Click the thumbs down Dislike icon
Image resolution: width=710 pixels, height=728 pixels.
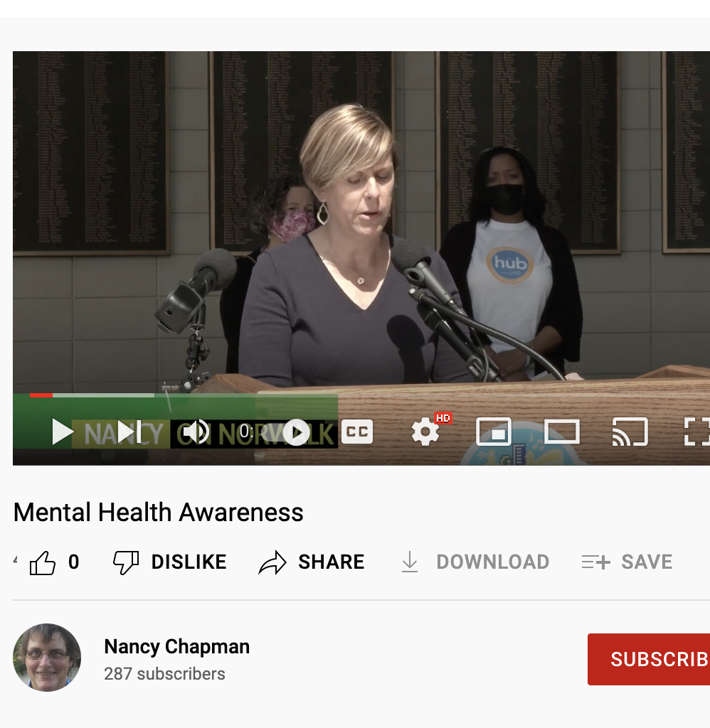[x=126, y=562]
